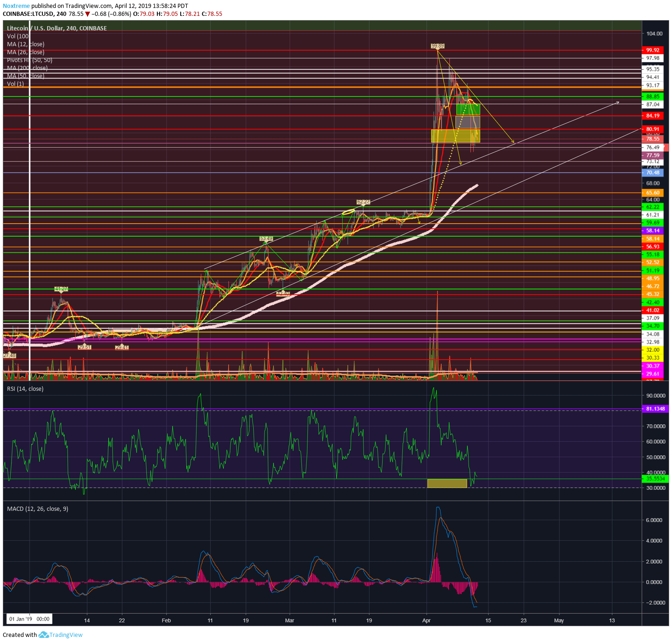This screenshot has width=672, height=643.
Task: Select the red 80.91 price label
Action: coord(652,129)
